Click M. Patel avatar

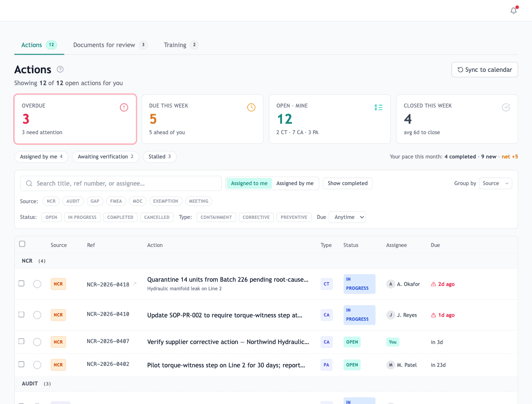pyautogui.click(x=391, y=365)
